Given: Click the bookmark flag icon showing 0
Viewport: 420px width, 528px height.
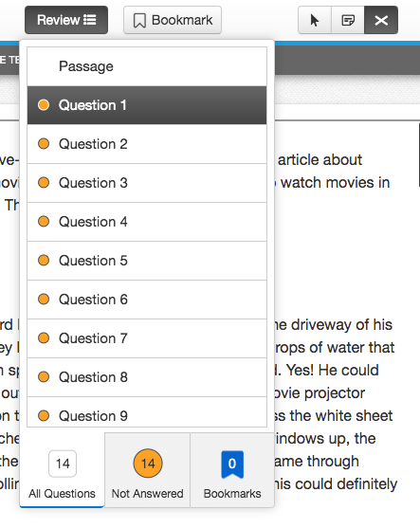Looking at the screenshot, I should coord(232,464).
